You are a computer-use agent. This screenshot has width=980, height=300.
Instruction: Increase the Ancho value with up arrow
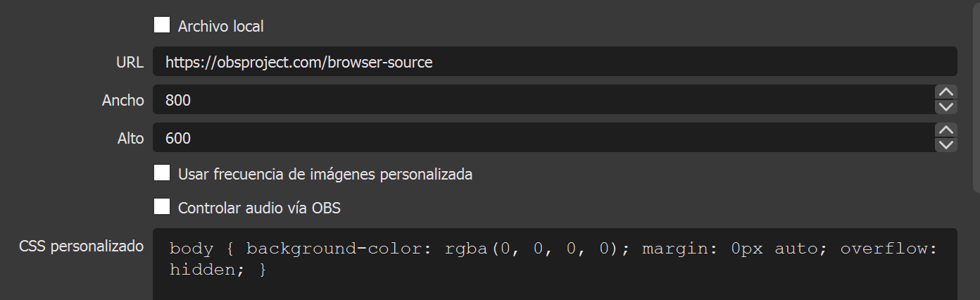[947, 92]
